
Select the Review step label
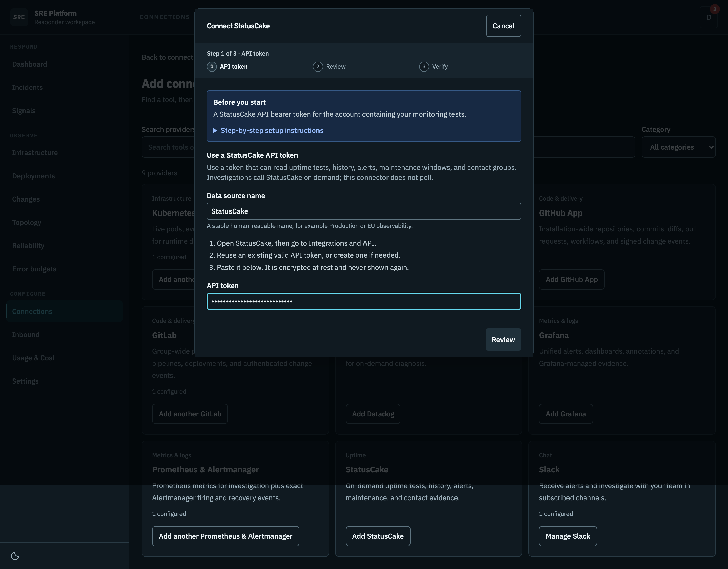tap(336, 67)
